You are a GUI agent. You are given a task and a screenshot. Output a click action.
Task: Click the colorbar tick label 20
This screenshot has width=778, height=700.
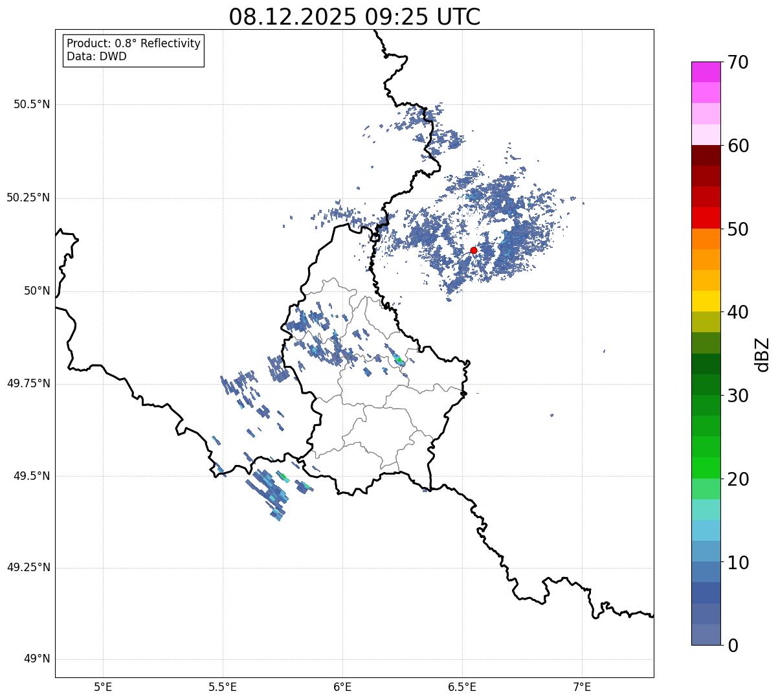[738, 479]
